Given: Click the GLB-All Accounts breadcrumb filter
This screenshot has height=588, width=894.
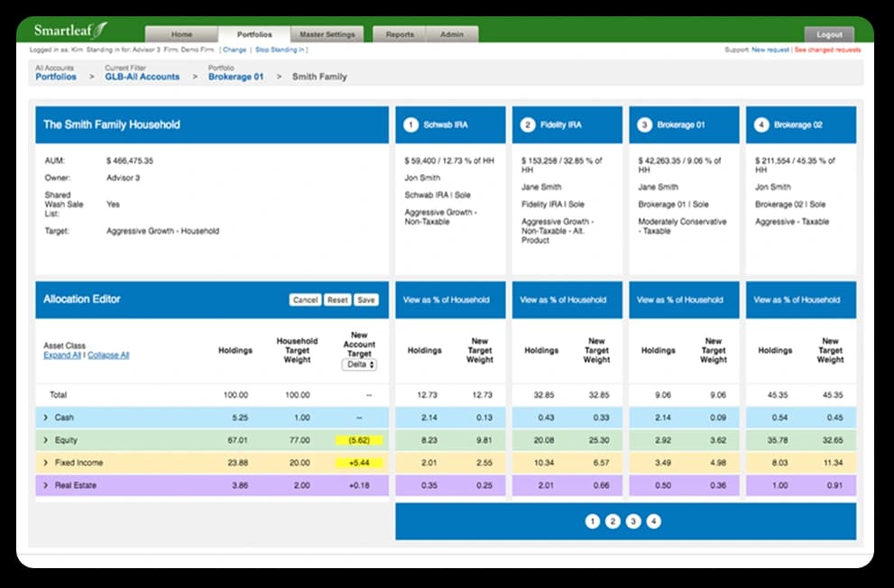Looking at the screenshot, I should [142, 77].
